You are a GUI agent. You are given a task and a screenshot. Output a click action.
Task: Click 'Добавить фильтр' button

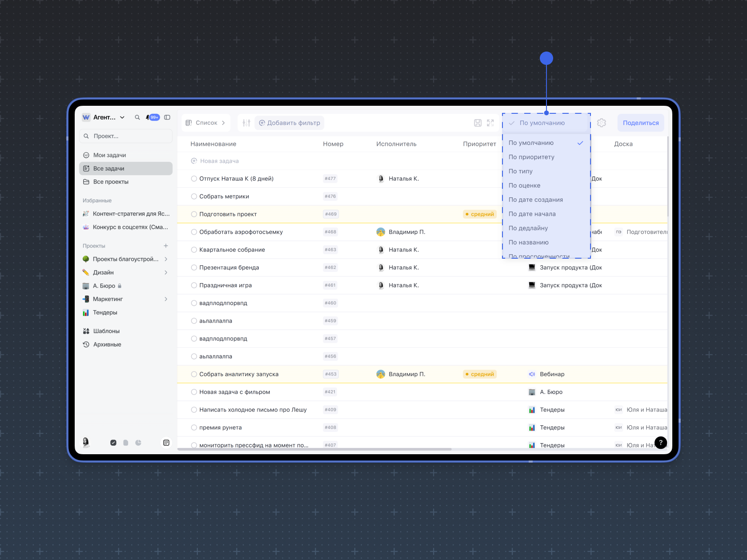point(289,123)
